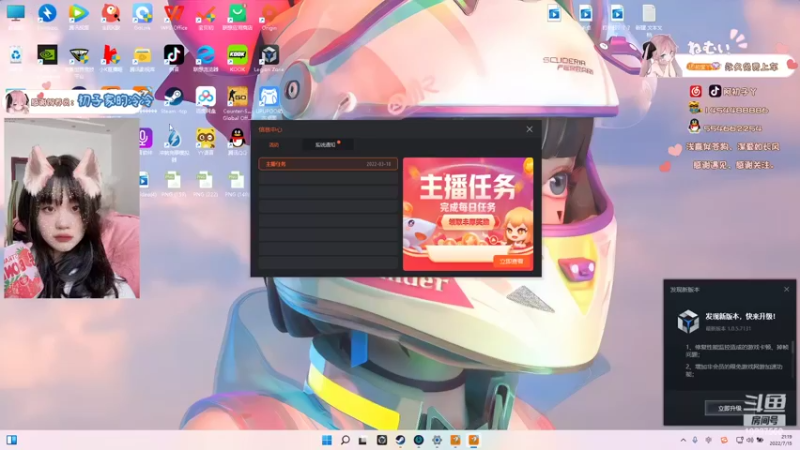Image resolution: width=800 pixels, height=450 pixels.
Task: Open the blue lightning bolt desktop shortcut
Action: coord(47,13)
